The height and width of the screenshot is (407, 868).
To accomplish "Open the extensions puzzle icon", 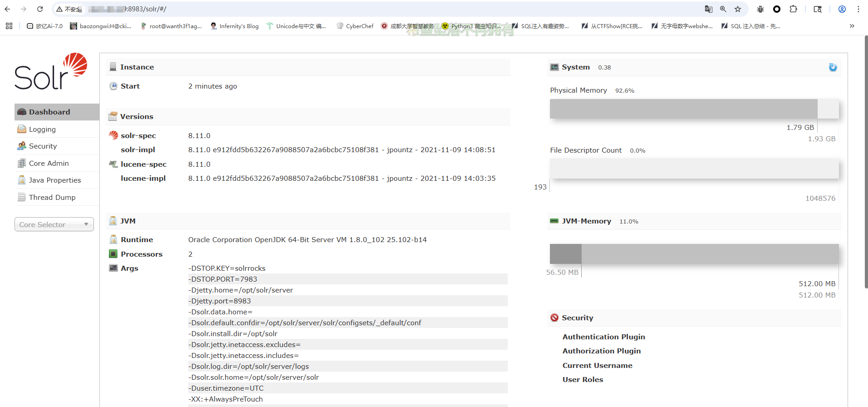I will (793, 9).
